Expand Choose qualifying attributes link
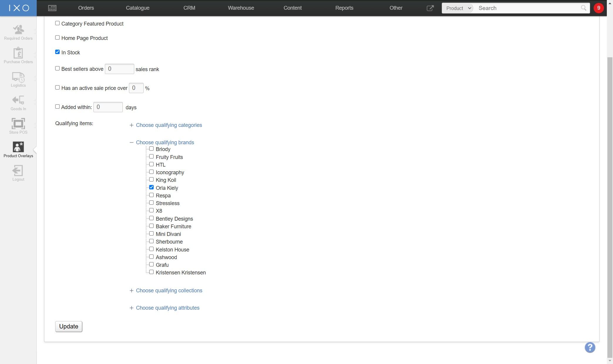 click(x=167, y=308)
